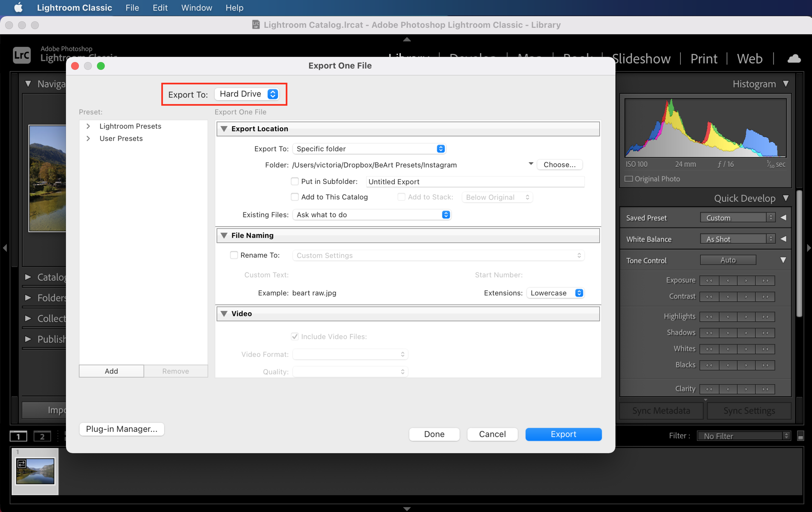Open the Specific folder dropdown

pos(369,149)
